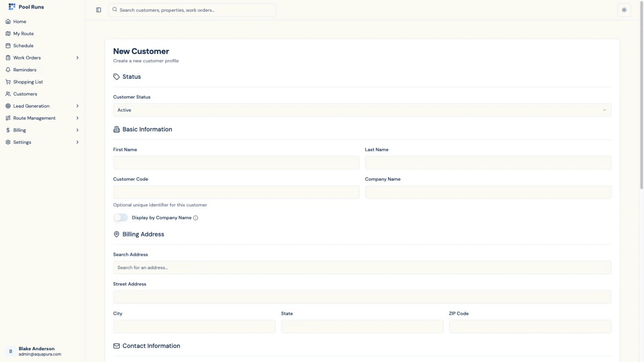Click the admin@aquapura.com email text
This screenshot has height=362, width=644.
pyautogui.click(x=40, y=354)
